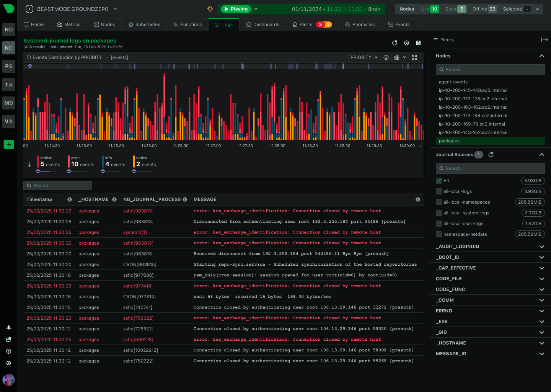
Task: Expand the _HOSTNAME filter section
Action: (x=541, y=343)
